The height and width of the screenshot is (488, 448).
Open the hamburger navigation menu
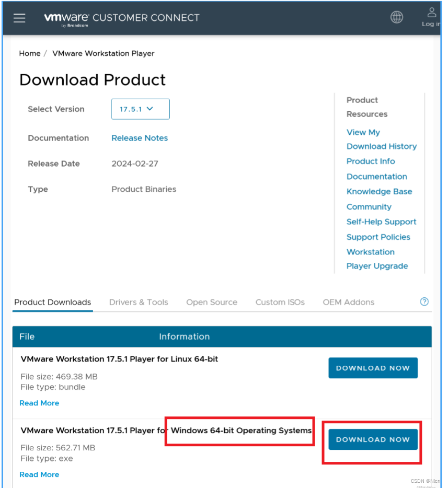click(x=19, y=17)
